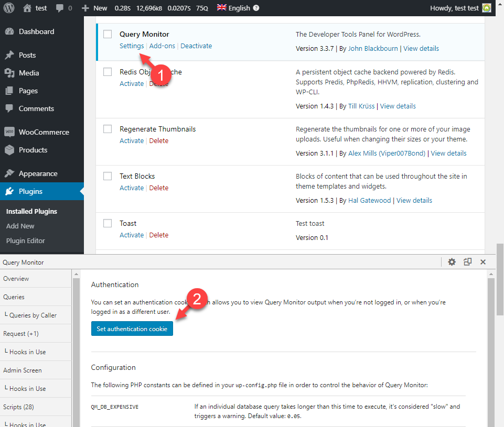The image size is (504, 427).
Task: Click the browser page vertical scrollbar
Action: point(500,279)
